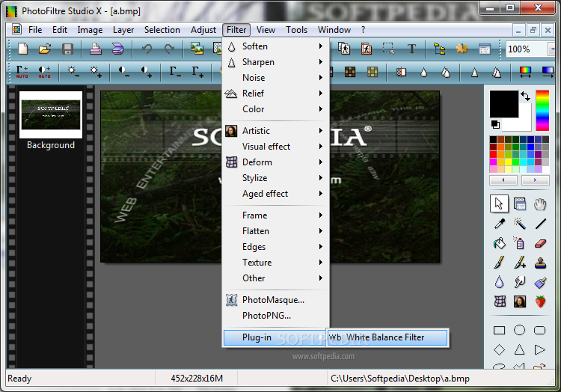
Task: Pick the diamond selection shape
Action: coord(499,349)
